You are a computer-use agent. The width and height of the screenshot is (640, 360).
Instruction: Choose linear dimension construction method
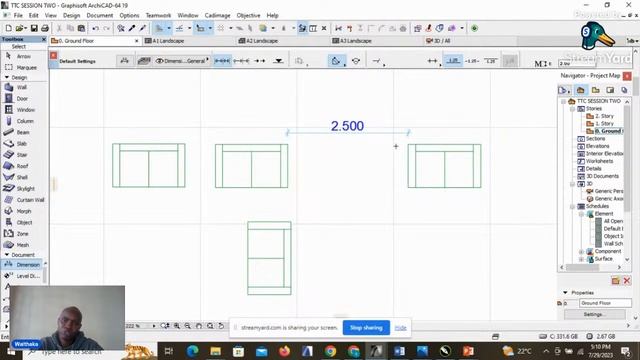222,61
